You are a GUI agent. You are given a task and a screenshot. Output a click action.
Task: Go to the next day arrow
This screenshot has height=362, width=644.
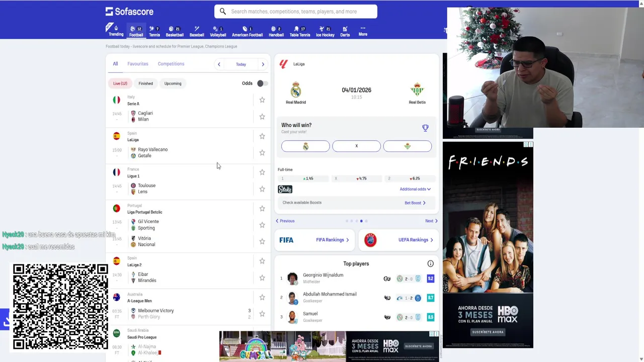[263, 64]
